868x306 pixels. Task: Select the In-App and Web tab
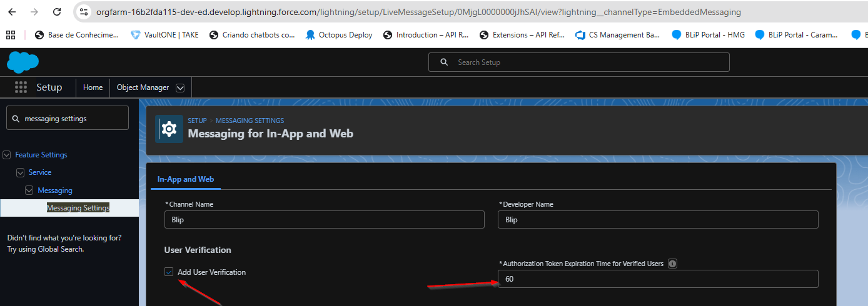[x=185, y=179]
